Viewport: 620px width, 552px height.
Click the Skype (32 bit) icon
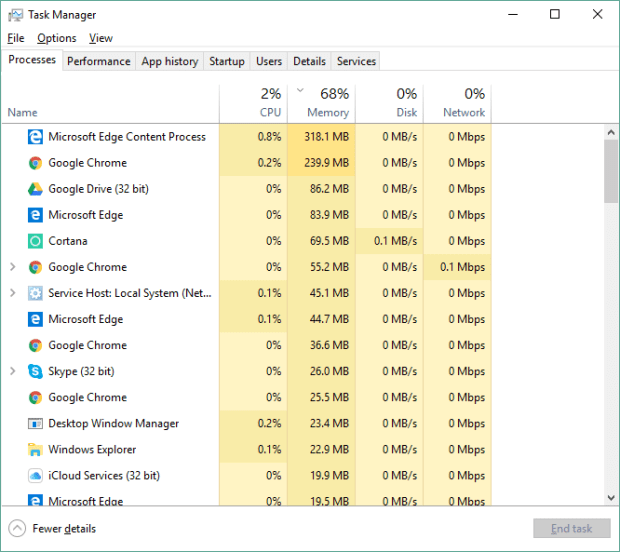[35, 371]
